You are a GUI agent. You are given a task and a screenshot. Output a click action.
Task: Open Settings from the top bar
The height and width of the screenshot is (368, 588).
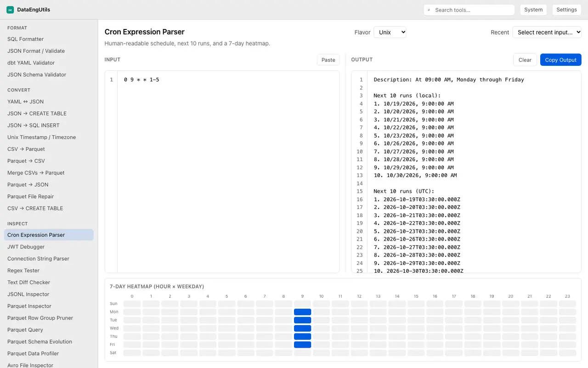point(566,10)
